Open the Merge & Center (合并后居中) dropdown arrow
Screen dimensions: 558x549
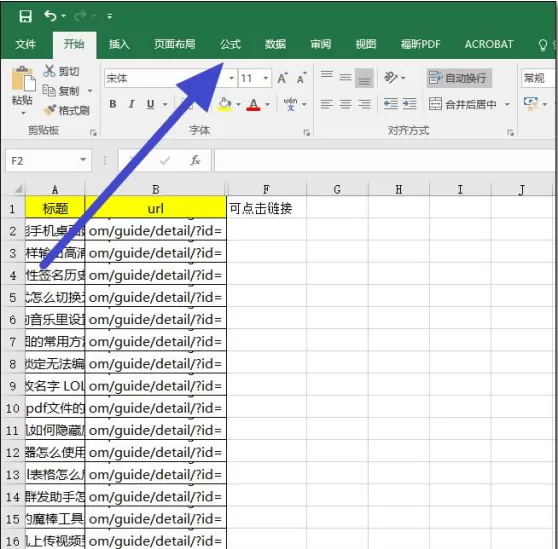point(507,104)
